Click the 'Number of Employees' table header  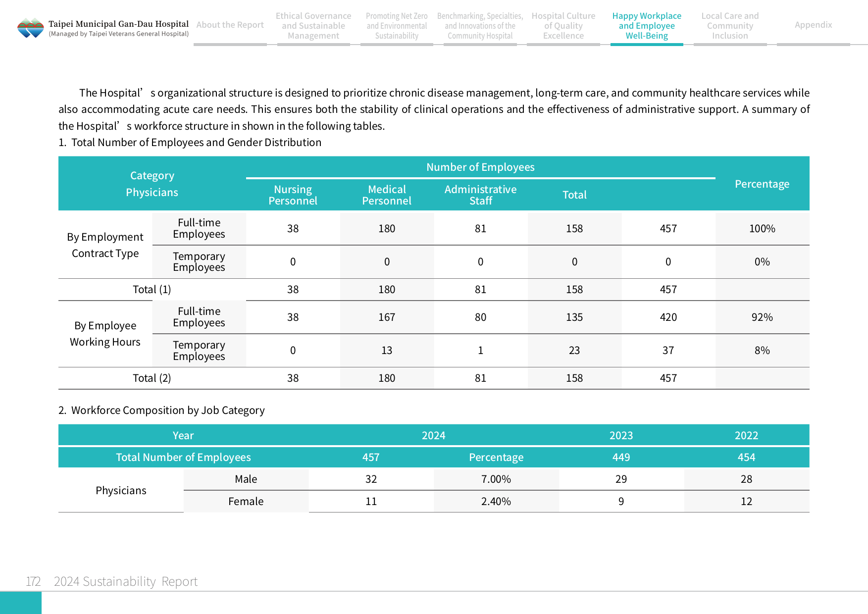480,167
